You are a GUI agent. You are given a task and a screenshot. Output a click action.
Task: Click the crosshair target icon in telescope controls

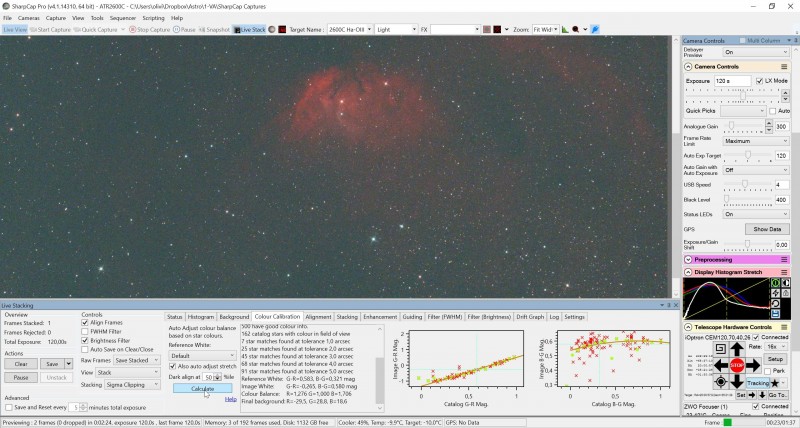click(720, 382)
